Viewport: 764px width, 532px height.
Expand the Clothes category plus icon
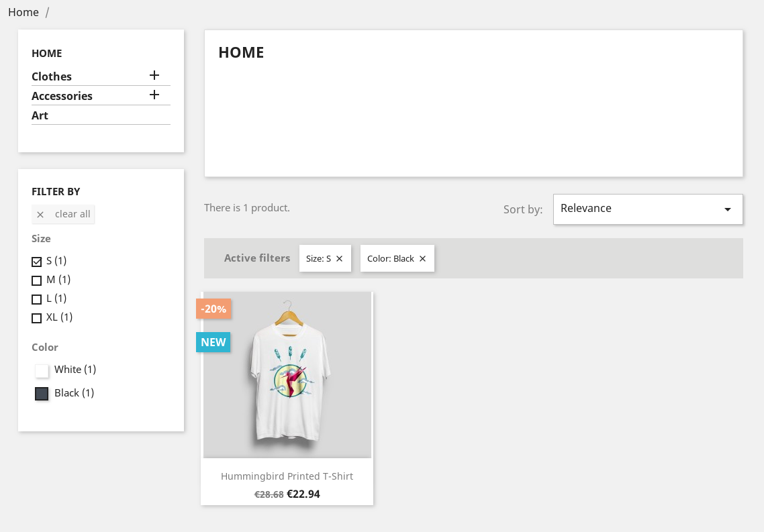154,75
